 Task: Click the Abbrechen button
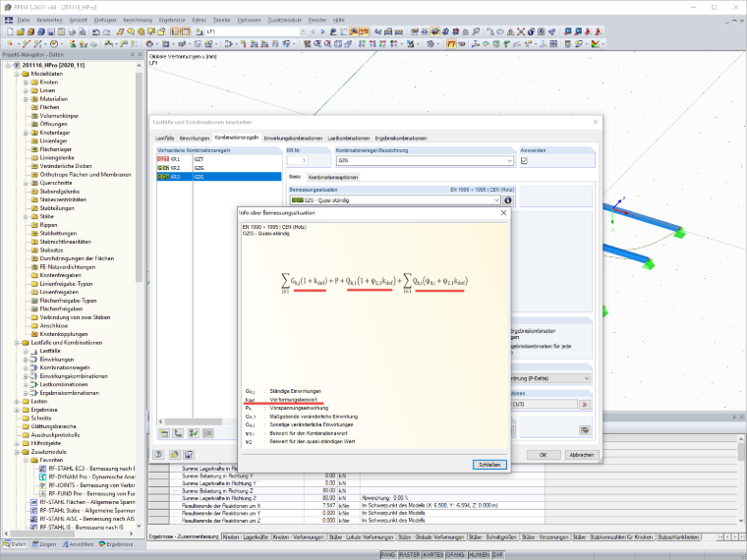coord(582,455)
